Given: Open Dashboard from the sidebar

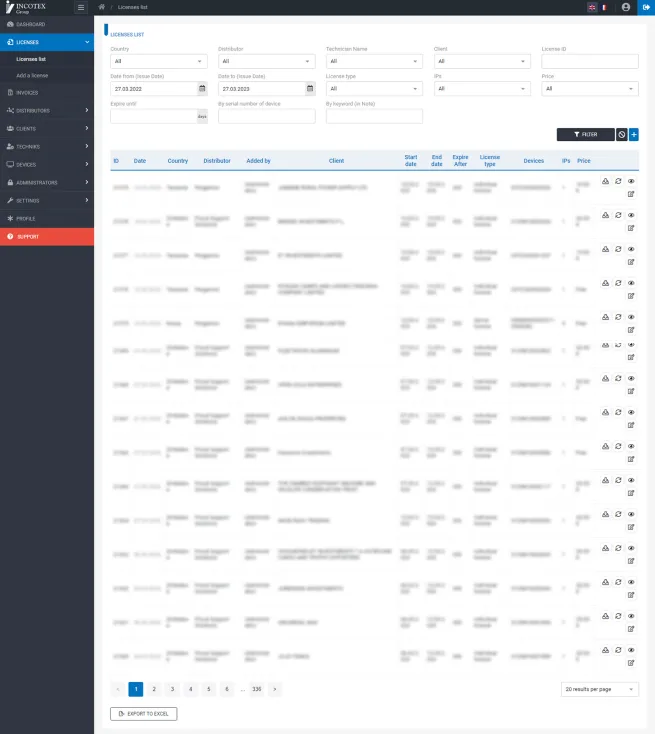Looking at the screenshot, I should 47,24.
